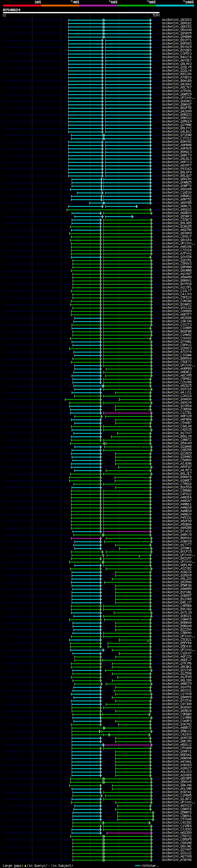Select hit UniRef100_A5AAM9
197x868 pixels.
pyautogui.click(x=177, y=277)
